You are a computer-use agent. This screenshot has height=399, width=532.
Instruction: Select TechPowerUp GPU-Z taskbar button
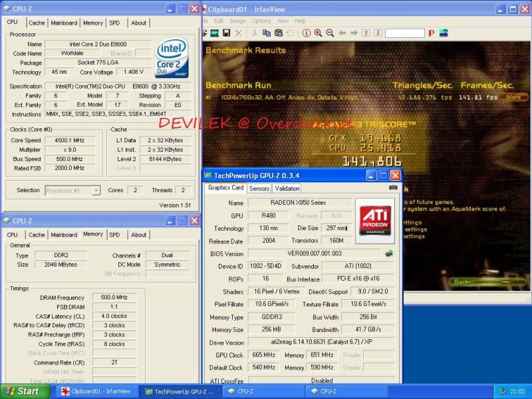[180, 391]
